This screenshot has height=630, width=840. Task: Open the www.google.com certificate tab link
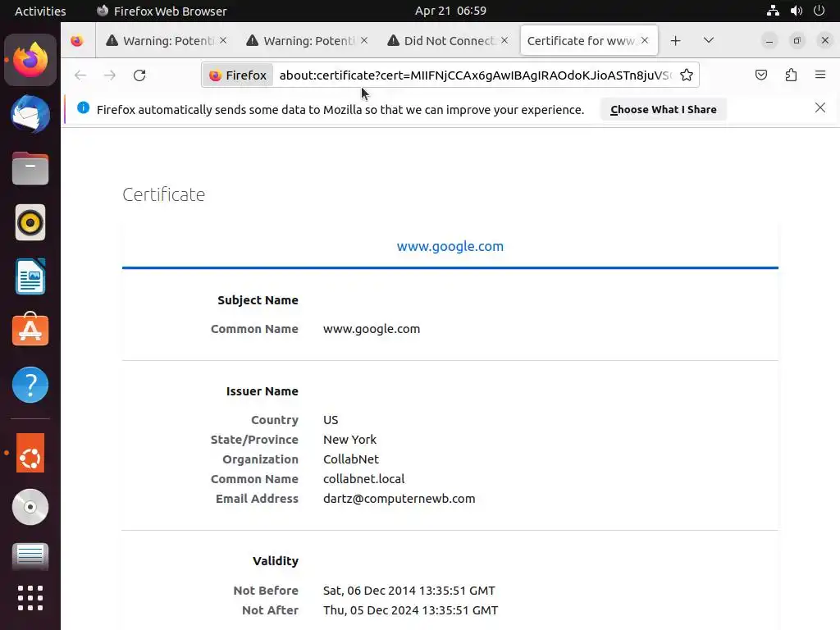[450, 246]
